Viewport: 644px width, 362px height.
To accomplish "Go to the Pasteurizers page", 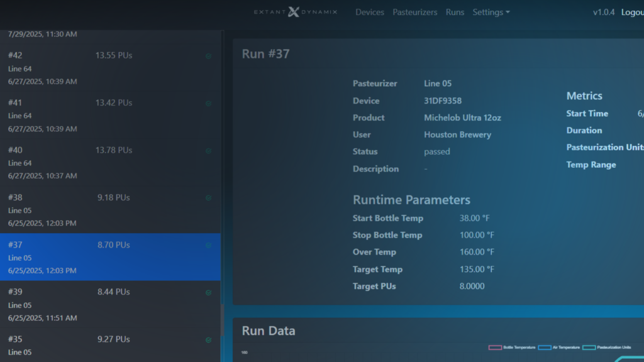I will [x=414, y=12].
